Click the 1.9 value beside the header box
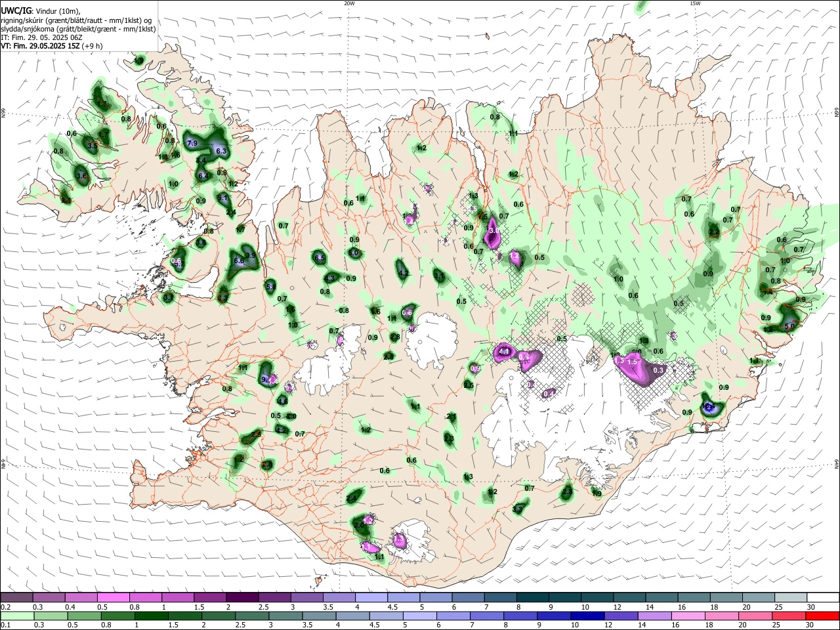The height and width of the screenshot is (630, 840). coord(138,60)
